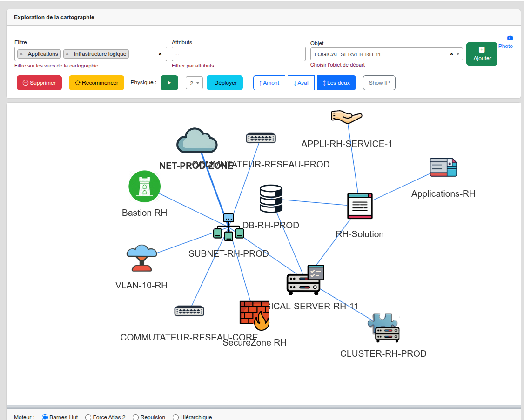Switch layout engine to Repulsion
The height and width of the screenshot is (420, 524).
pyautogui.click(x=136, y=417)
